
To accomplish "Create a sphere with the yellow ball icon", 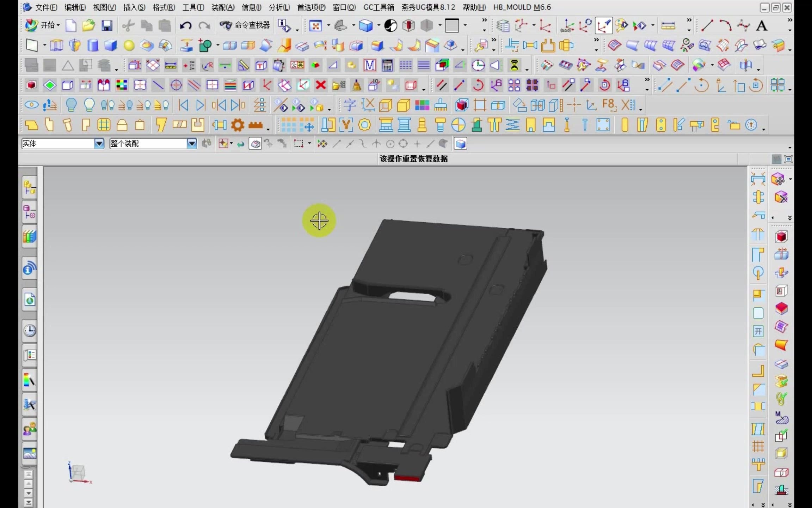I will [129, 45].
